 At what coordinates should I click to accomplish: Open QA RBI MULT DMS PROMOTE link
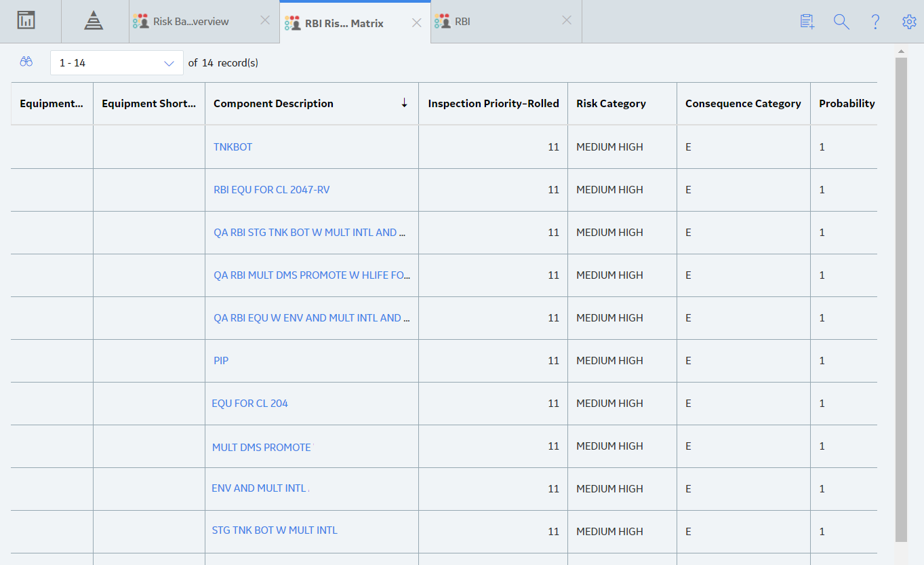[x=312, y=275]
